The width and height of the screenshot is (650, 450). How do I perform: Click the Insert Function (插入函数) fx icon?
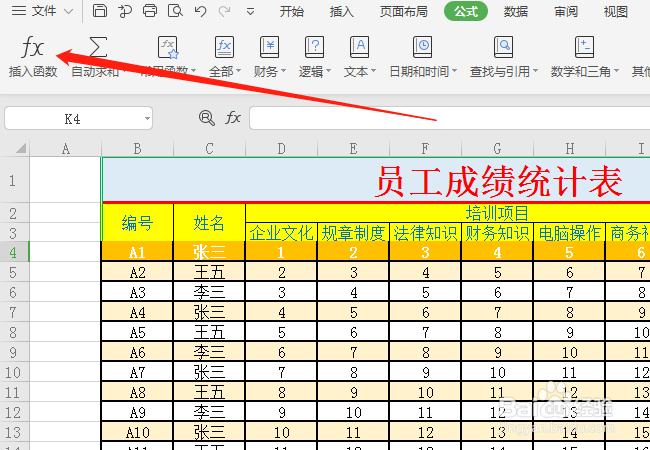(32, 47)
